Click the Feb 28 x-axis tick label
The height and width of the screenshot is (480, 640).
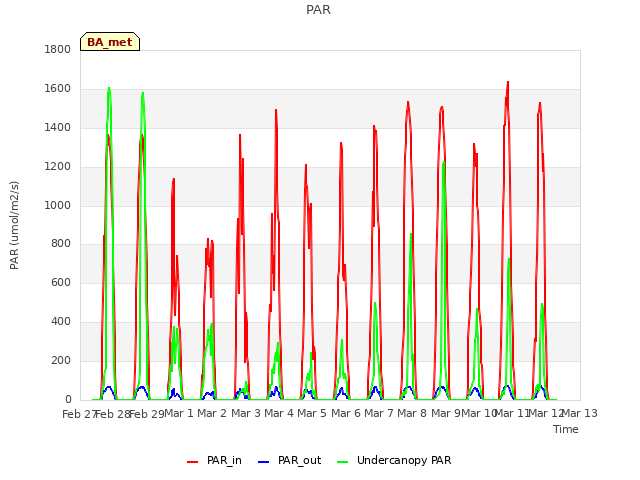[x=112, y=414]
